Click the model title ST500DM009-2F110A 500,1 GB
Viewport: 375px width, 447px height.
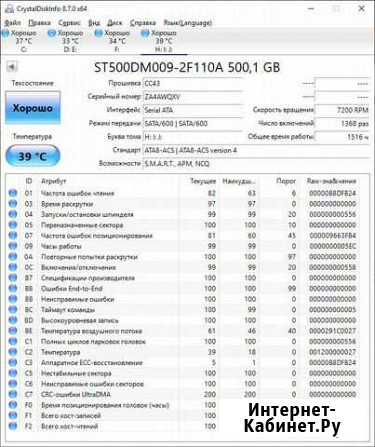pos(187,67)
